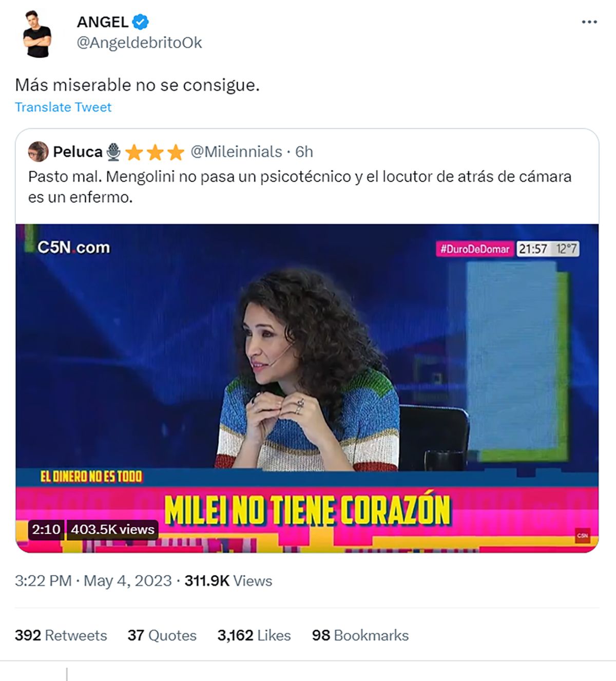Play the quoted C5N video thumbnail
Viewport: 616px width, 681px height.
pos(307,388)
